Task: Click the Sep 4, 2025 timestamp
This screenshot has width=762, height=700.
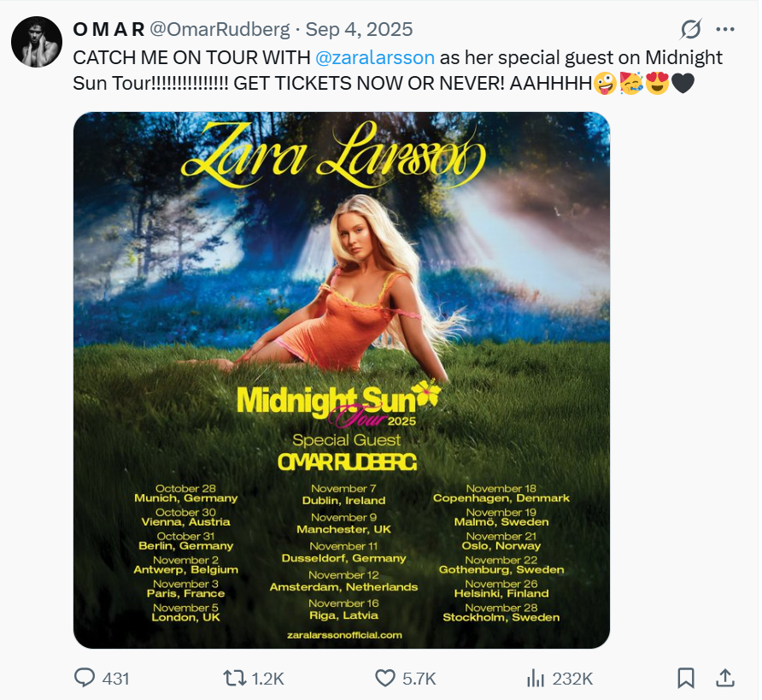Action: [x=359, y=29]
